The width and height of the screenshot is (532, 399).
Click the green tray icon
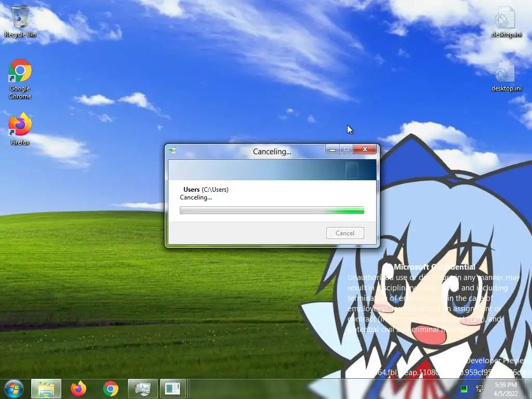click(x=464, y=389)
